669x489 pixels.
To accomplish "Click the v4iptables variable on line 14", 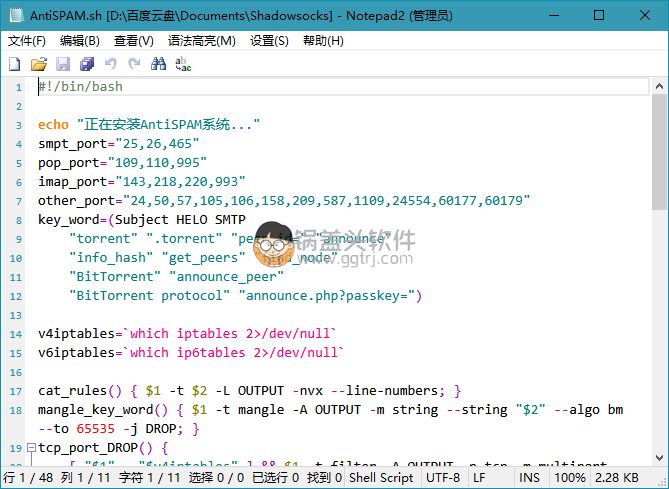I will click(76, 333).
